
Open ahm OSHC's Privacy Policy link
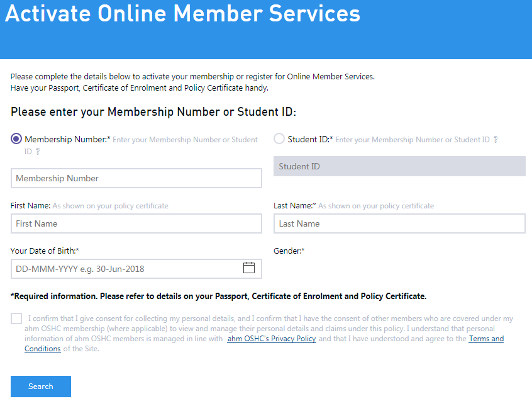(272, 339)
